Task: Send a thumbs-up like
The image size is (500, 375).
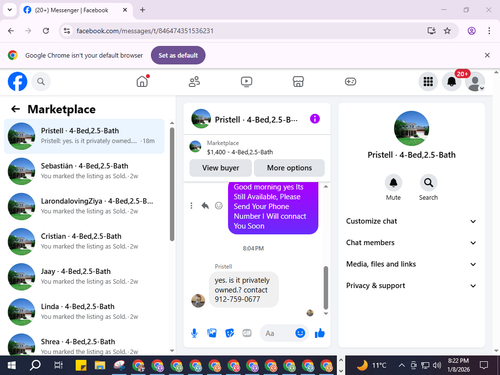Action: 320,333
